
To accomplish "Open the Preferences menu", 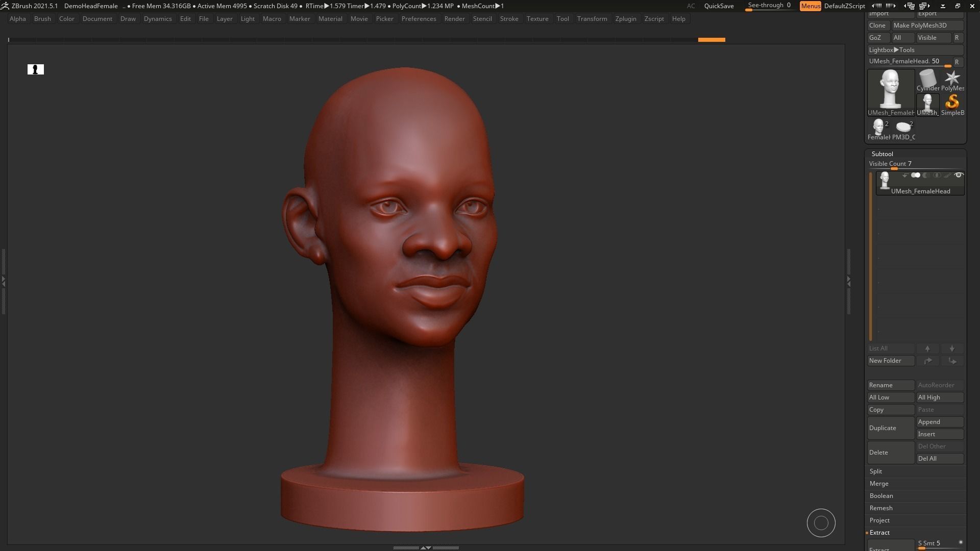I will (x=419, y=19).
